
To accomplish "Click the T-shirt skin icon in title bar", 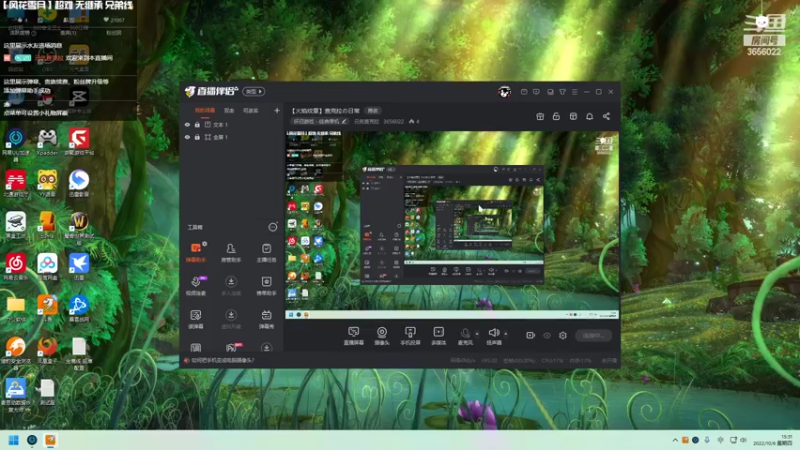I will 562,92.
